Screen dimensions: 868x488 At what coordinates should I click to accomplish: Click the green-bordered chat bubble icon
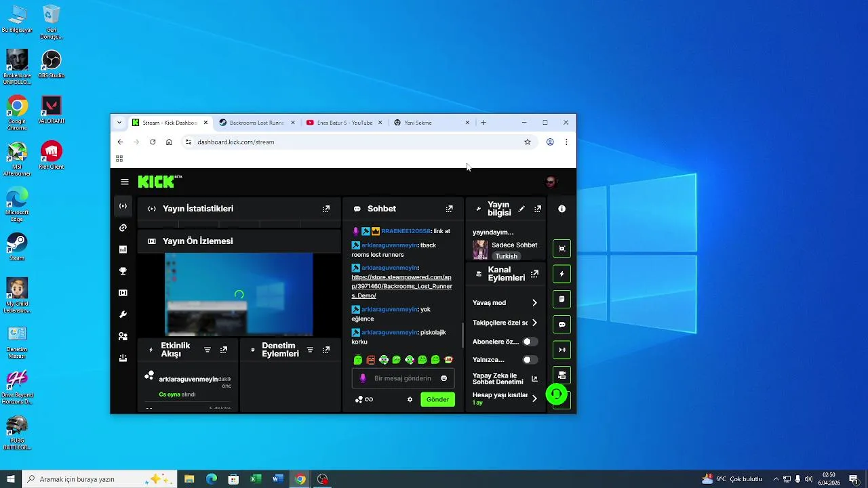[561, 325]
